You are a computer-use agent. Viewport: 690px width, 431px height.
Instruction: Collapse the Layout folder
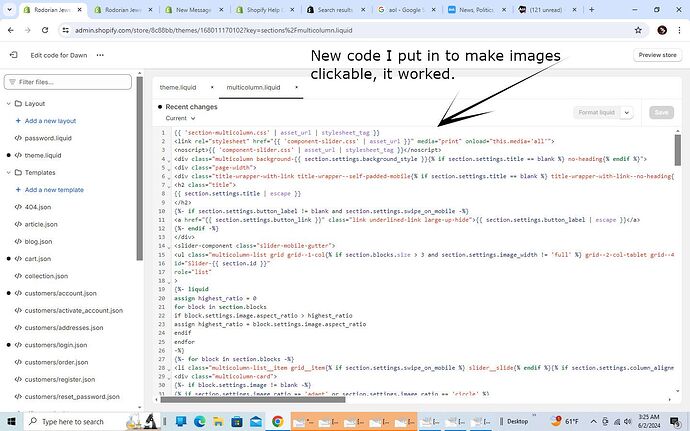coord(8,103)
